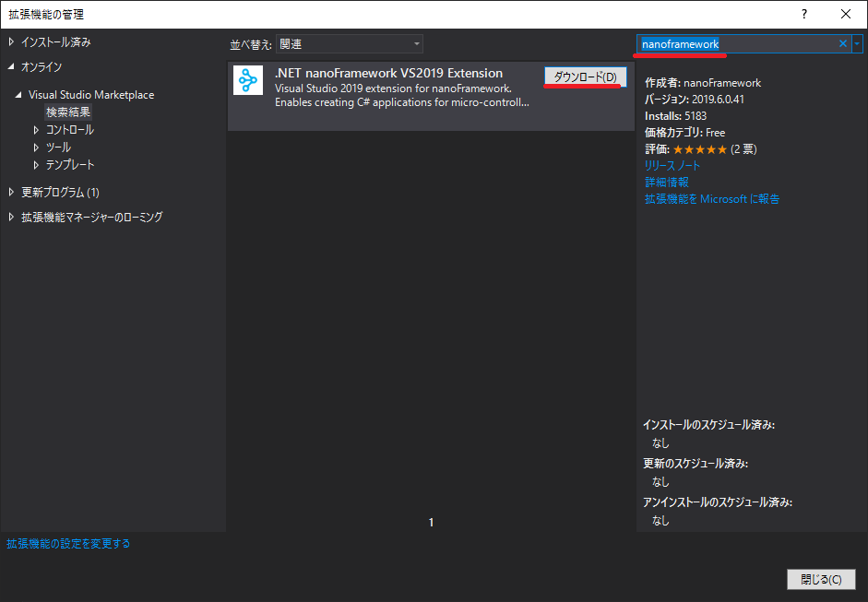The height and width of the screenshot is (602, 868).
Task: Expand the 拡張機能マネージャーのローミング node arrow
Action: [x=11, y=217]
